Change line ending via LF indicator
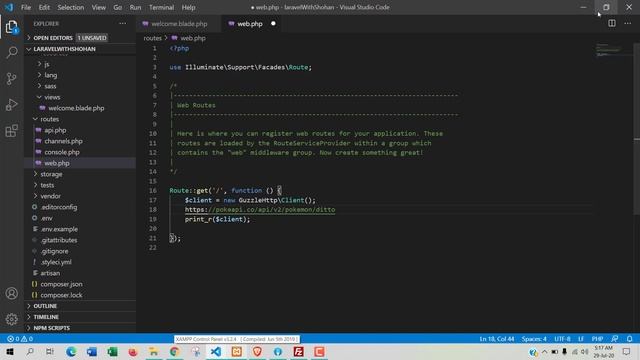640x360 pixels. pos(581,339)
